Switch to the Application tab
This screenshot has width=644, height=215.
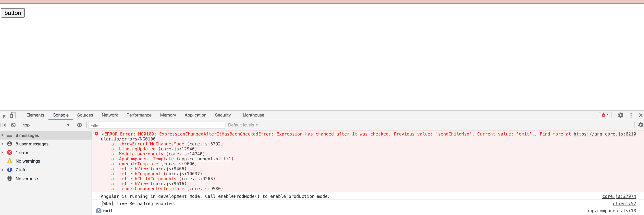(x=195, y=115)
